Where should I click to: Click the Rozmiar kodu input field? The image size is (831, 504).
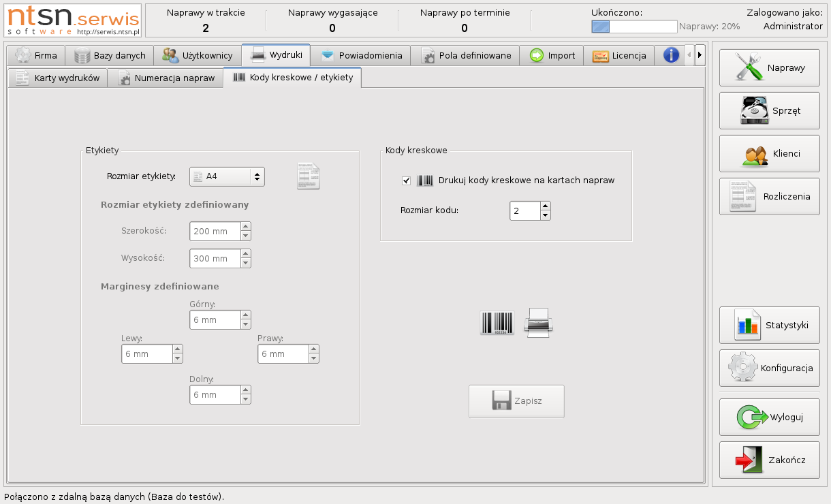pyautogui.click(x=524, y=211)
